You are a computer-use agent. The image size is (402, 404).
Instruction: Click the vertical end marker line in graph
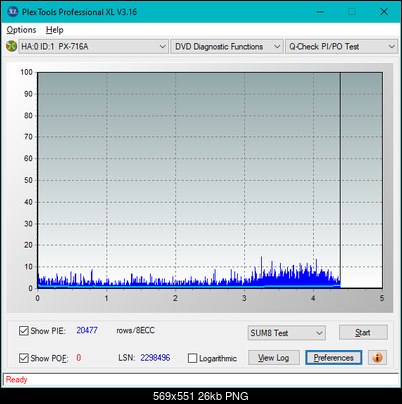(x=340, y=180)
